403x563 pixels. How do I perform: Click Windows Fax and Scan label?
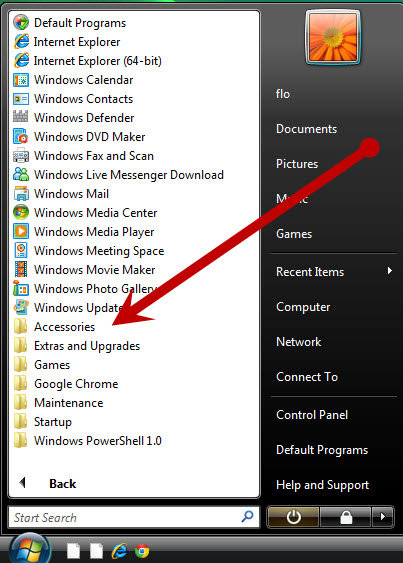93,156
